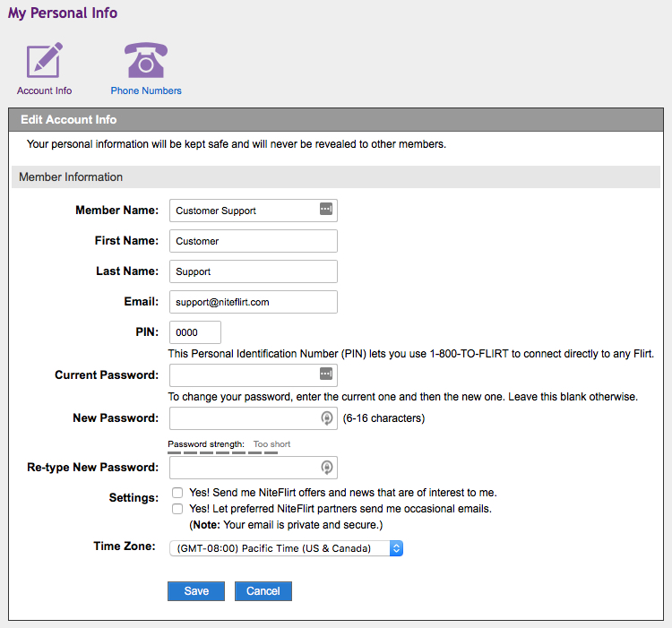Click the 'Too short' password strength text
The height and width of the screenshot is (628, 672).
pyautogui.click(x=271, y=444)
